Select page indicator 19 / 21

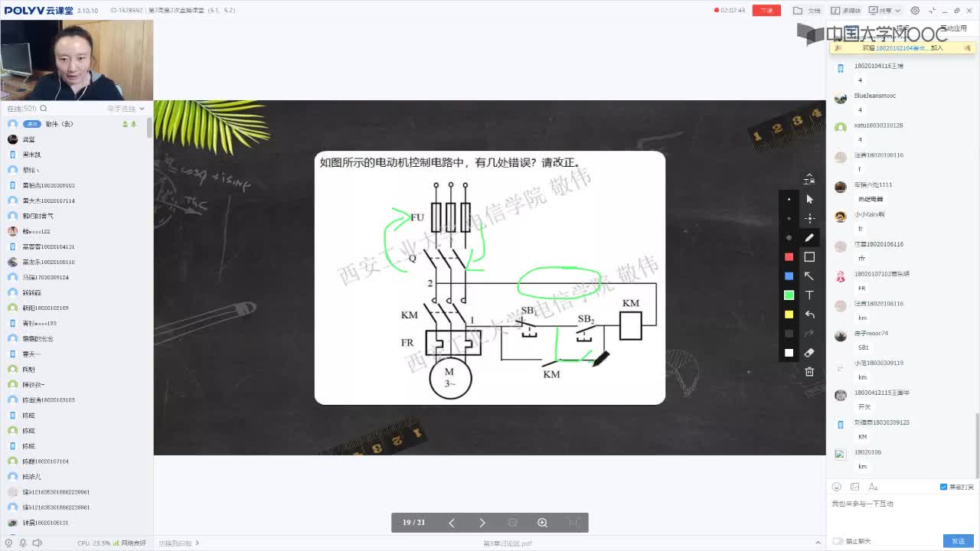[413, 523]
